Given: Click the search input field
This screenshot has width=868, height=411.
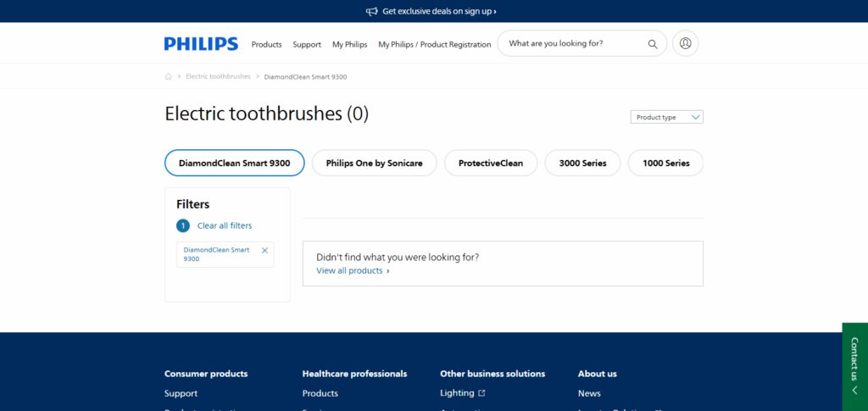Looking at the screenshot, I should click(573, 43).
